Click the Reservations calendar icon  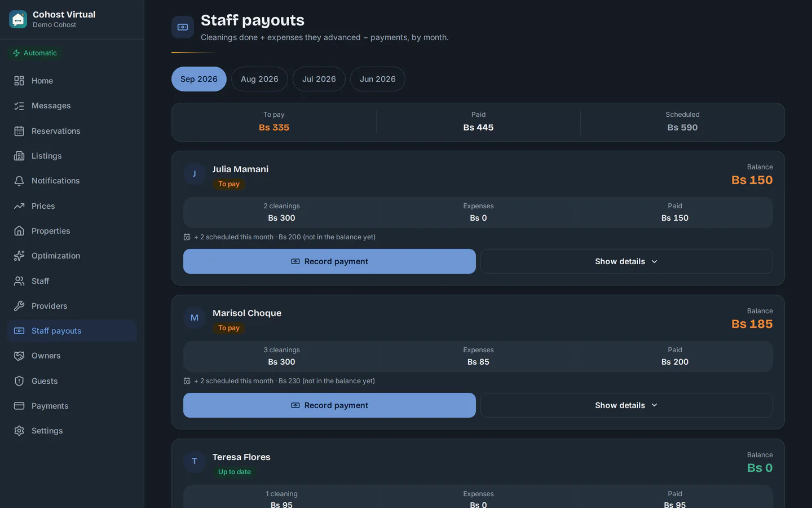point(19,131)
